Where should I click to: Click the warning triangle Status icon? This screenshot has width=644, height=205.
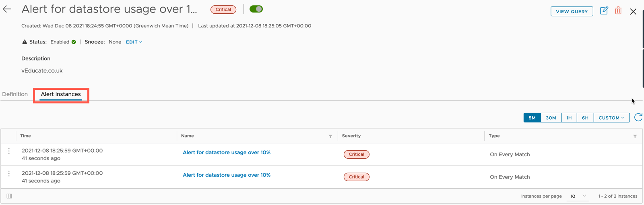[x=25, y=42]
